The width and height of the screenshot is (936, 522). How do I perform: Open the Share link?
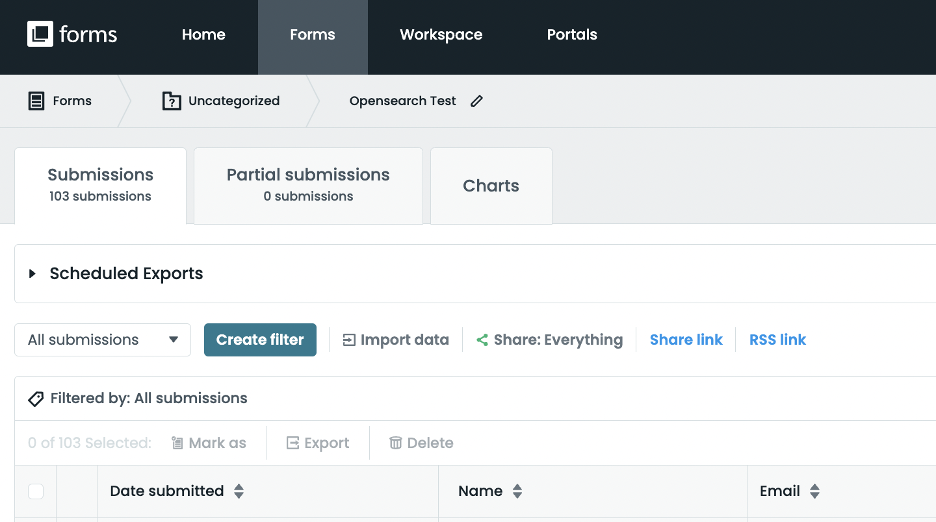tap(686, 340)
